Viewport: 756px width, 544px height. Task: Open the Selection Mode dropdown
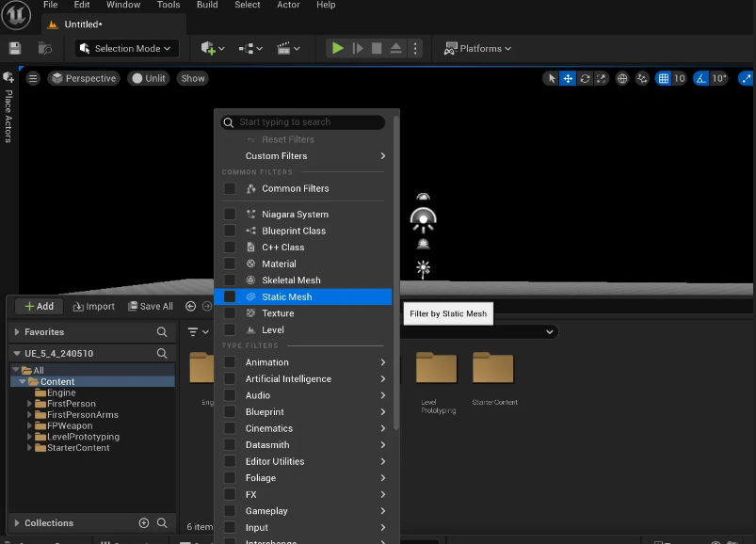[x=126, y=48]
